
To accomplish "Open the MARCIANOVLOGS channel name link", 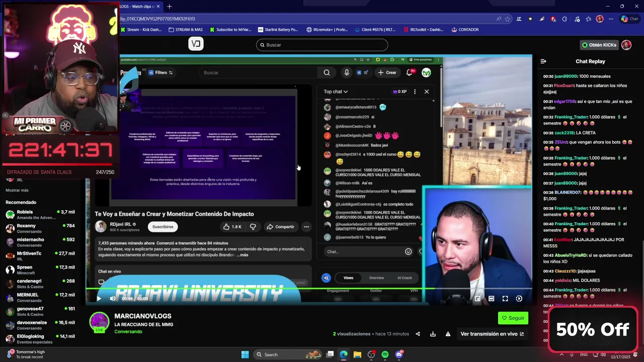I will click(x=143, y=316).
